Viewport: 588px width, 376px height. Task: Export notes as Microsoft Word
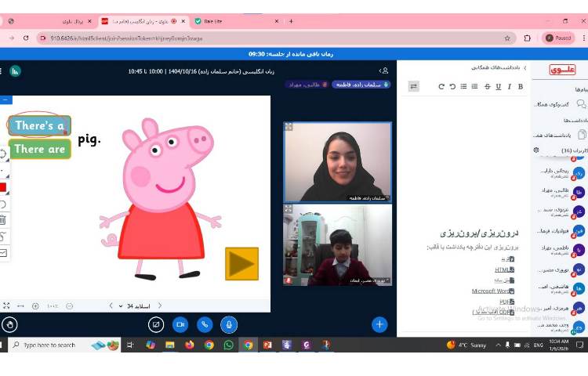pos(493,291)
